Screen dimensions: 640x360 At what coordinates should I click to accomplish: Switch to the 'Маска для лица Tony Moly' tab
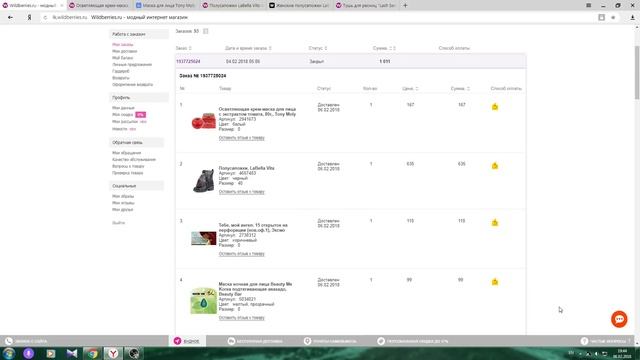coord(166,5)
